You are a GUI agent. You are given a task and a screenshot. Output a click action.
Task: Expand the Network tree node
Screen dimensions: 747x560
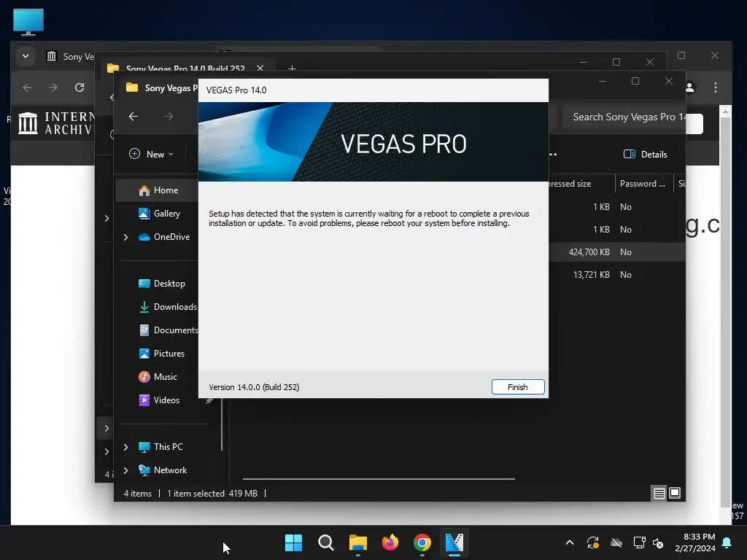click(x=125, y=470)
